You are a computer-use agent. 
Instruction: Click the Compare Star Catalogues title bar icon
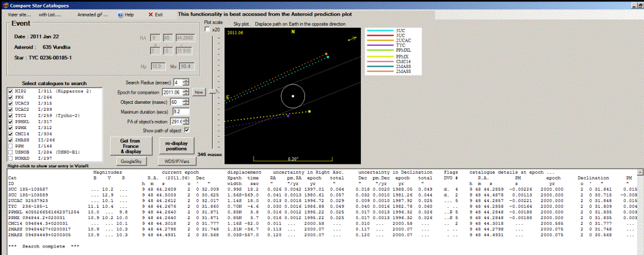click(5, 4)
